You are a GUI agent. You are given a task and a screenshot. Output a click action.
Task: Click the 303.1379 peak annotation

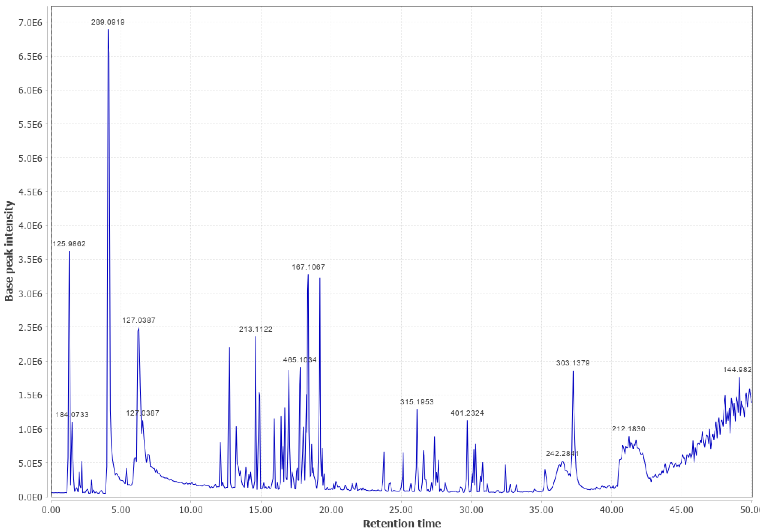(x=573, y=363)
